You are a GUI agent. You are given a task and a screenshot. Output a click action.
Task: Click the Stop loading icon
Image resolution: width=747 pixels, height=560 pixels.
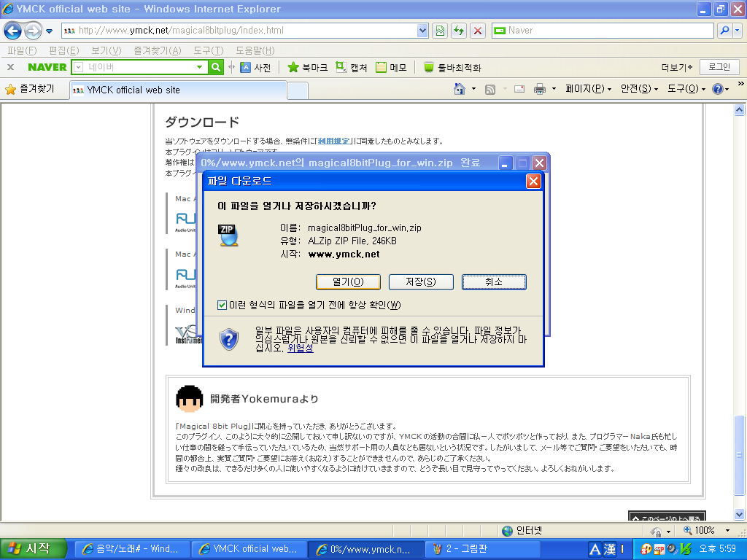coord(477,31)
